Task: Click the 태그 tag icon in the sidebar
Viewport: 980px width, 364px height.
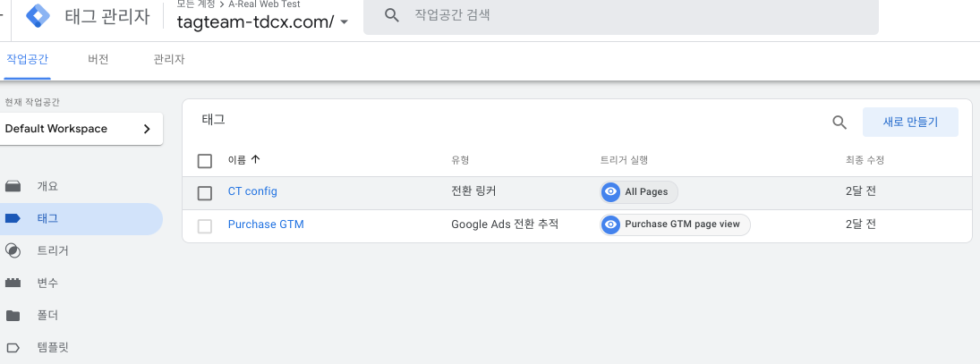Action: [13, 218]
